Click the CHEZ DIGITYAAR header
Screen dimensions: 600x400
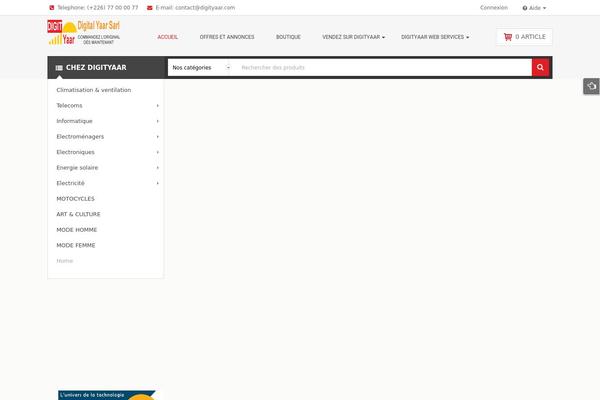point(106,67)
